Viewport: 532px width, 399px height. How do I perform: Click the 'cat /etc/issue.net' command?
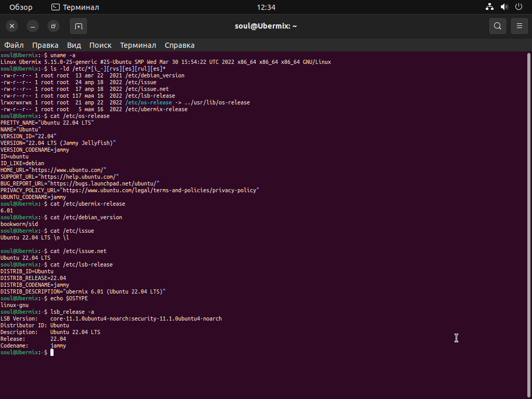(x=78, y=251)
